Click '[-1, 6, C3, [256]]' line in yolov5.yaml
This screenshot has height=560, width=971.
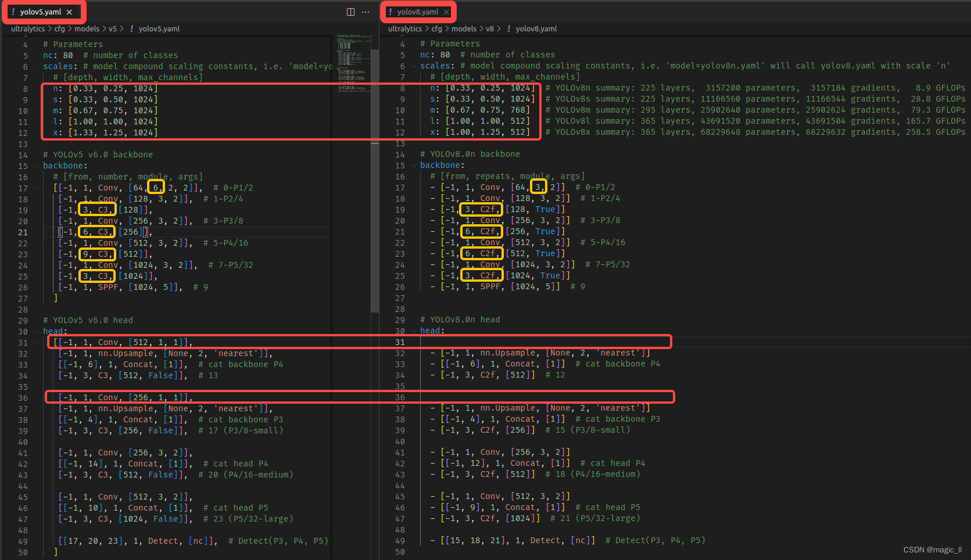click(x=105, y=232)
